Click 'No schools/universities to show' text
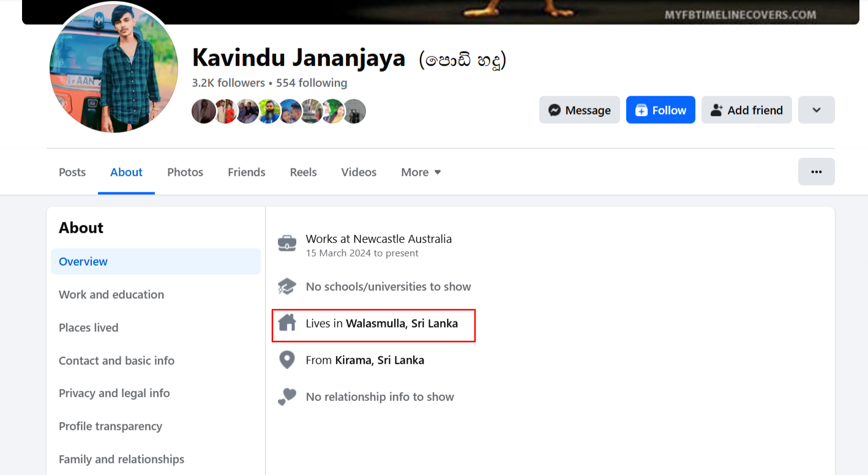The image size is (868, 475). (389, 286)
